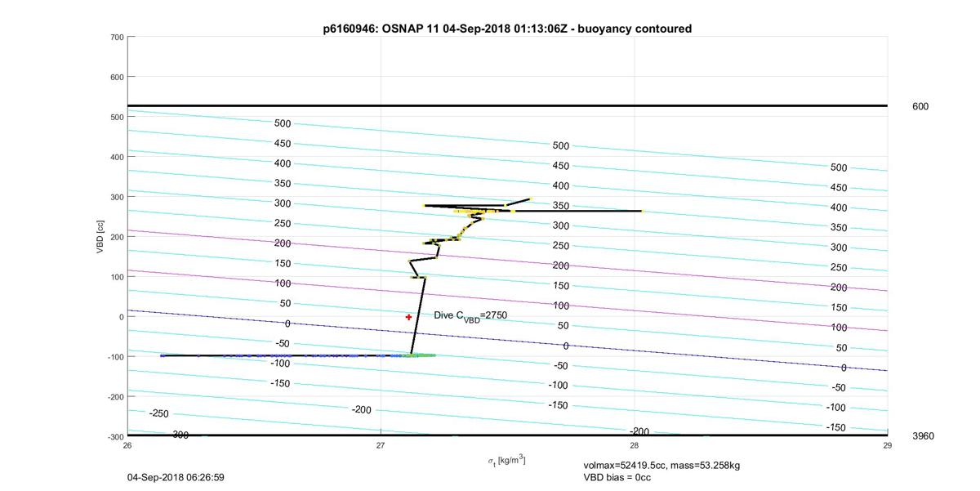This screenshot has width=980, height=491.
Task: Click the x-axis tick label '27'
Action: [x=381, y=445]
